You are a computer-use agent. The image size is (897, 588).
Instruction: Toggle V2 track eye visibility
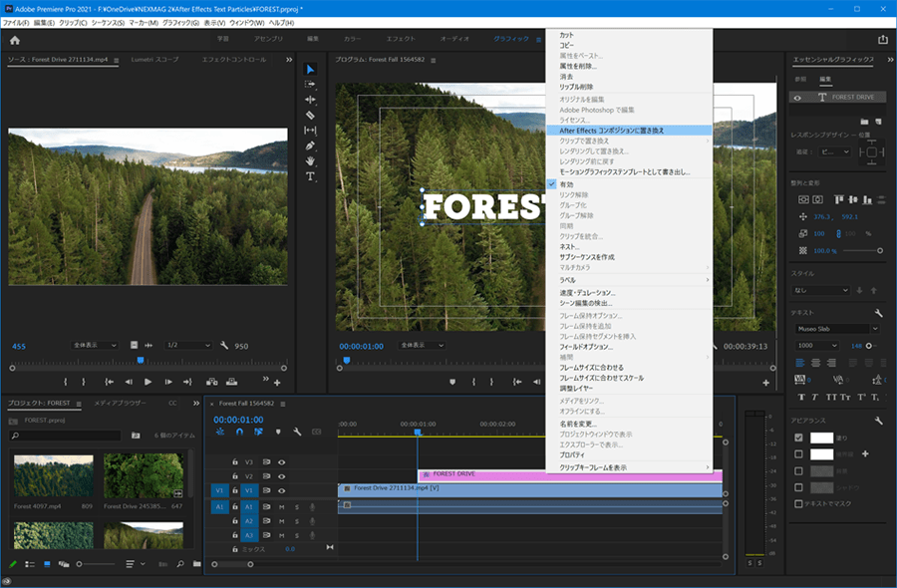pyautogui.click(x=282, y=476)
